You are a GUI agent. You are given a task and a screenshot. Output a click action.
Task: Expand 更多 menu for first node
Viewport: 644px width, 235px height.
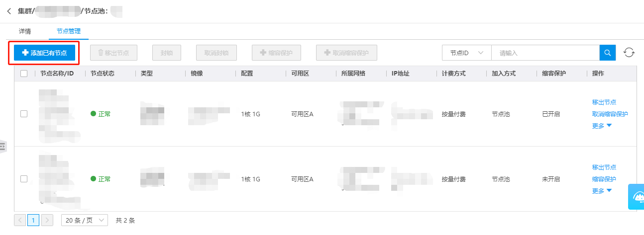tap(602, 126)
